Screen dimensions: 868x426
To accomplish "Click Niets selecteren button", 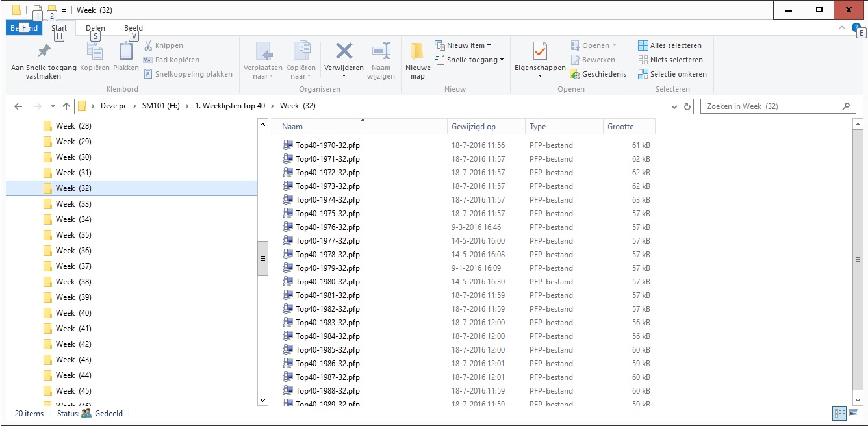I will click(x=672, y=60).
